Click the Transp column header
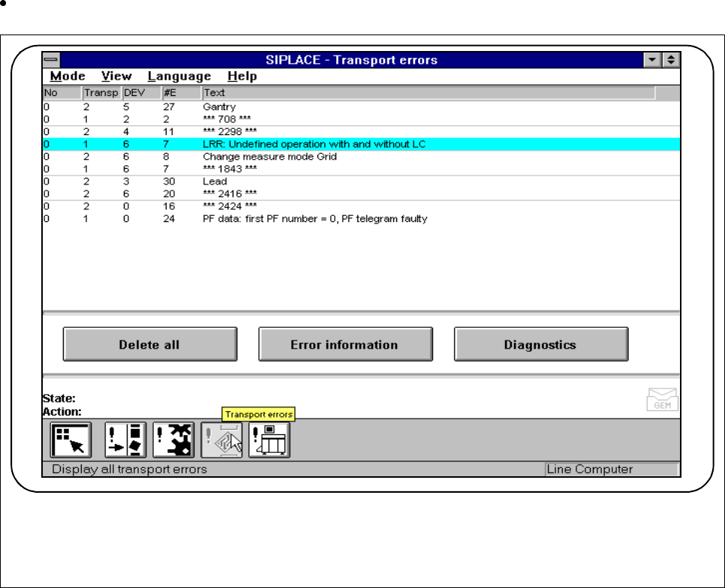The height and width of the screenshot is (588, 725). (102, 93)
